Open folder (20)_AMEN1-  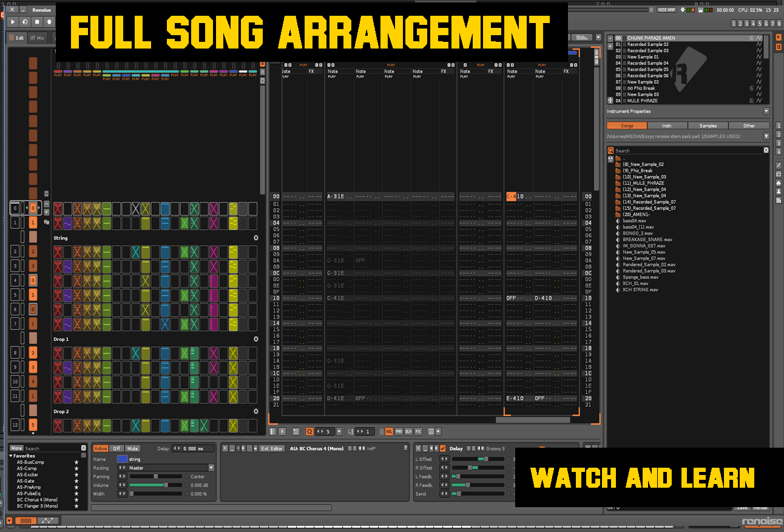click(632, 214)
